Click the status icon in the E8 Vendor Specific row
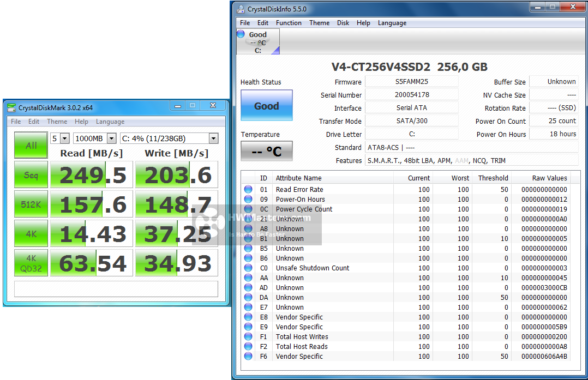 pos(248,317)
